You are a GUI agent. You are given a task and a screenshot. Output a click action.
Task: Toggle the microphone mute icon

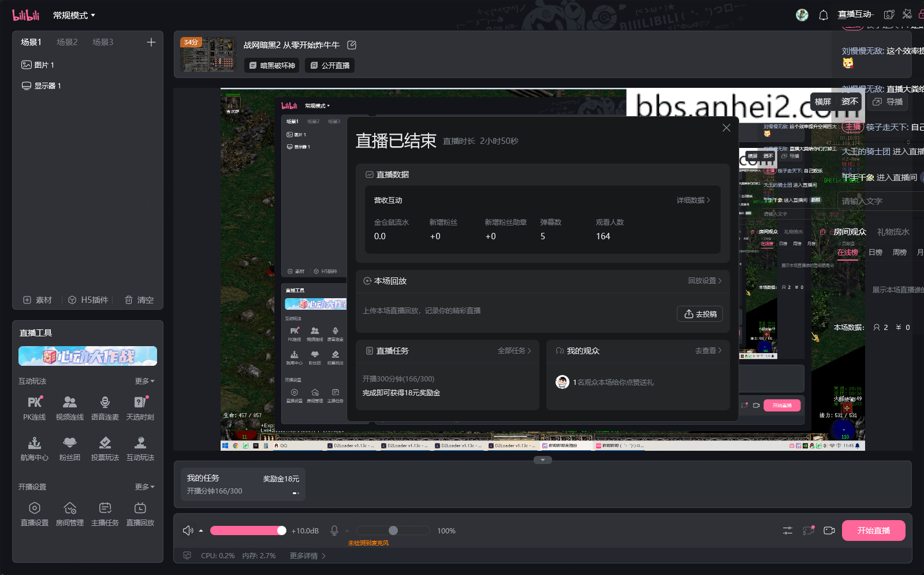coord(334,531)
